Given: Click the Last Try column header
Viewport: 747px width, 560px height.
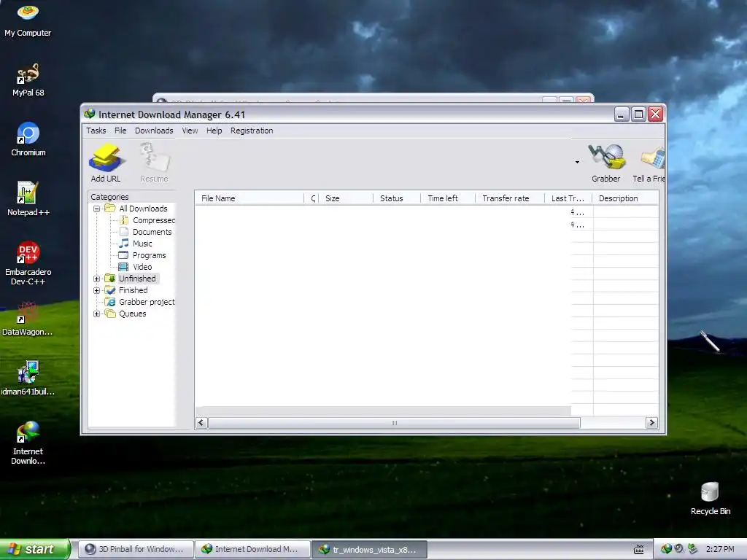Looking at the screenshot, I should point(568,198).
